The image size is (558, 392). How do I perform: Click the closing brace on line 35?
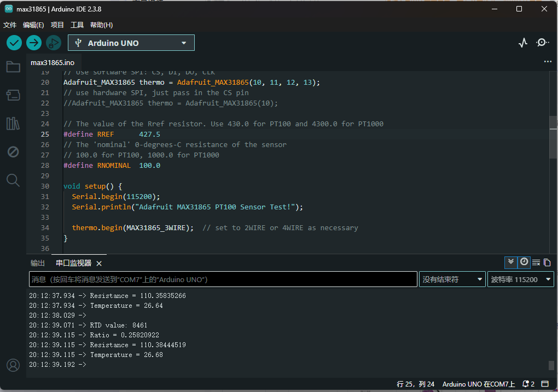point(66,238)
